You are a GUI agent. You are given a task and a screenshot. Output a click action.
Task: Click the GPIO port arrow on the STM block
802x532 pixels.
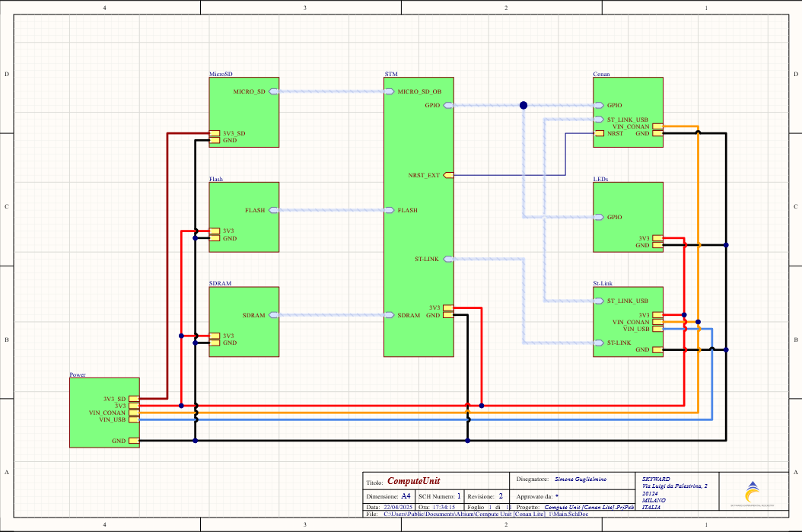[x=449, y=105]
